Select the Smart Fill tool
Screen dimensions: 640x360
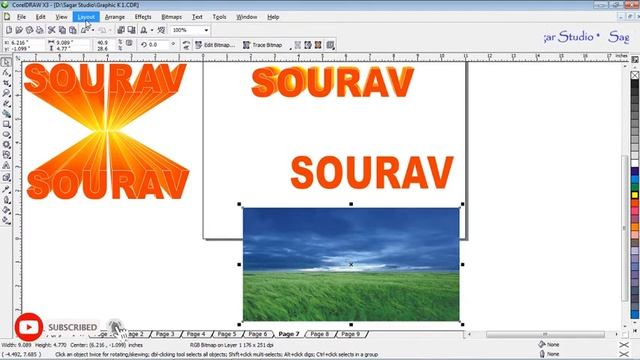[x=6, y=114]
